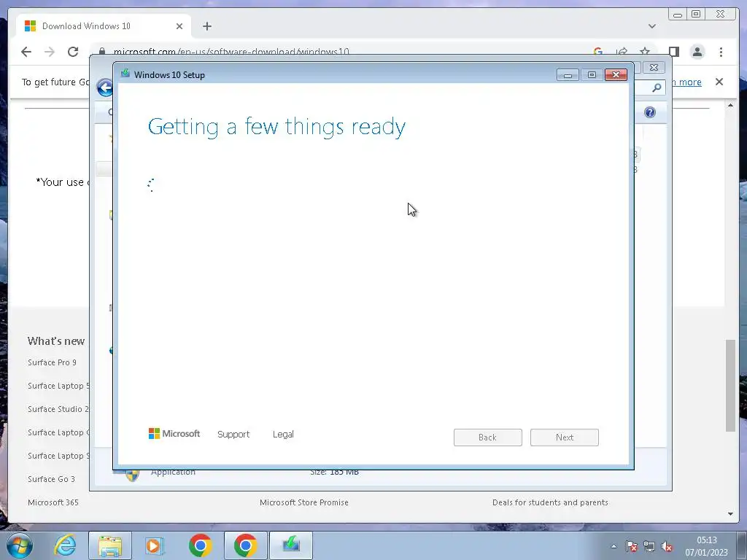Bookmark this page with the star icon

click(x=645, y=52)
